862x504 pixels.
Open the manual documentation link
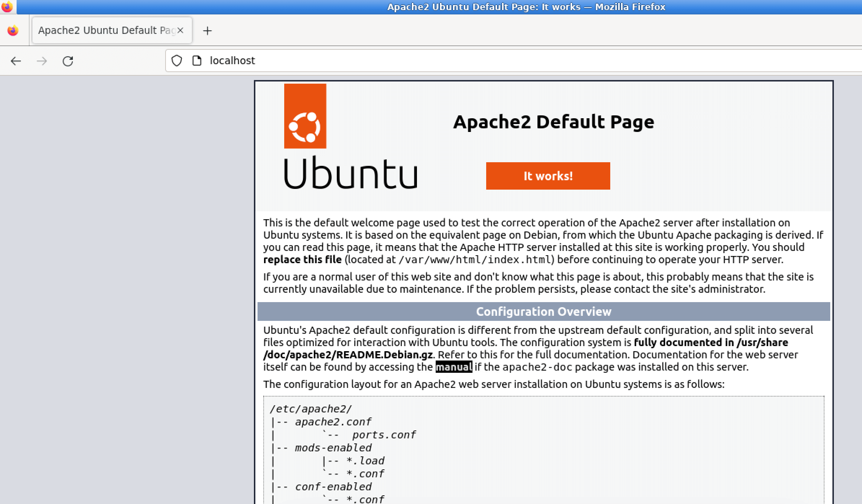click(453, 367)
